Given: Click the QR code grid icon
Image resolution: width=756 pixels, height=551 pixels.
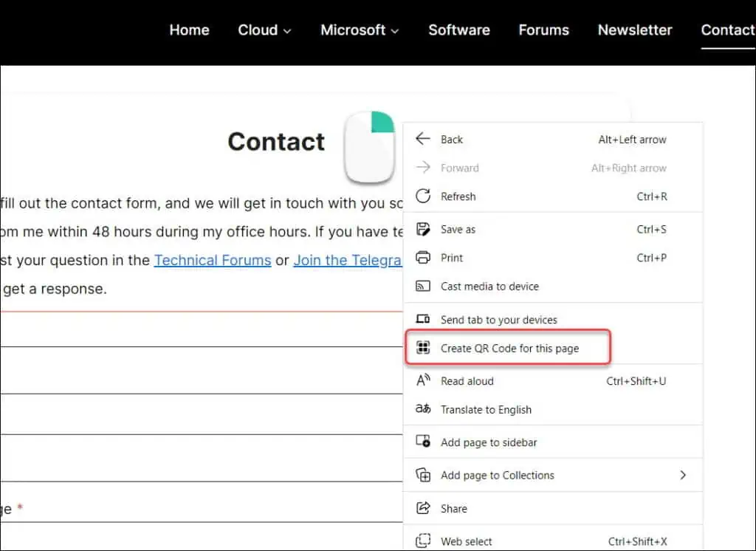Looking at the screenshot, I should (x=423, y=347).
